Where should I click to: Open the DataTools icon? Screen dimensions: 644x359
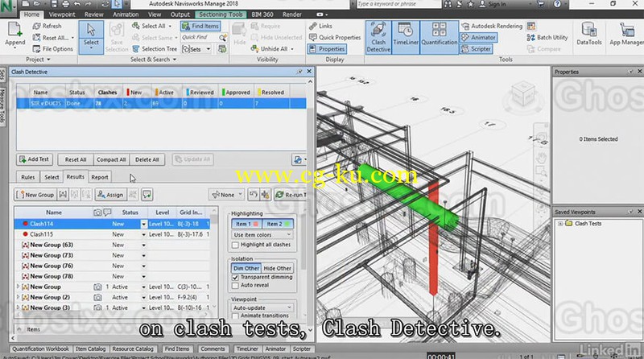pyautogui.click(x=589, y=34)
